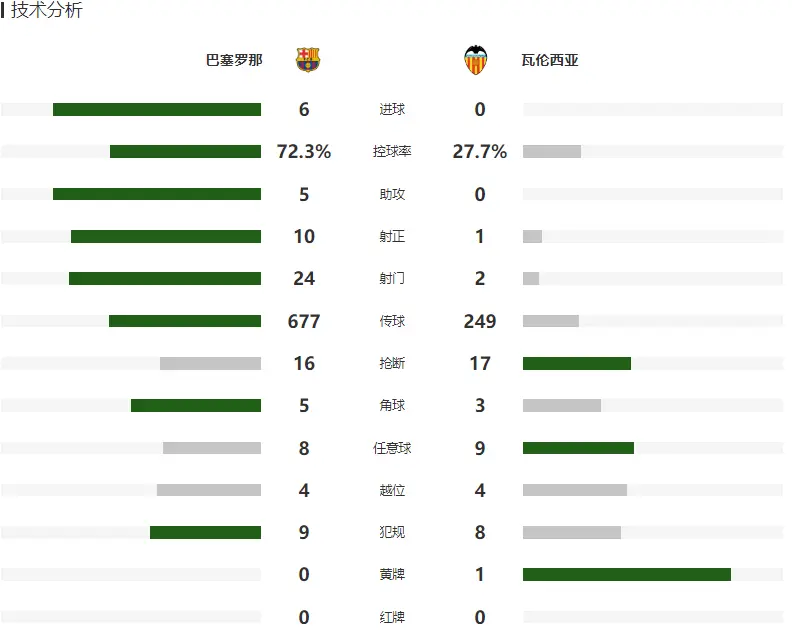Click Barcelona's green 角球 corners bar

pos(196,406)
